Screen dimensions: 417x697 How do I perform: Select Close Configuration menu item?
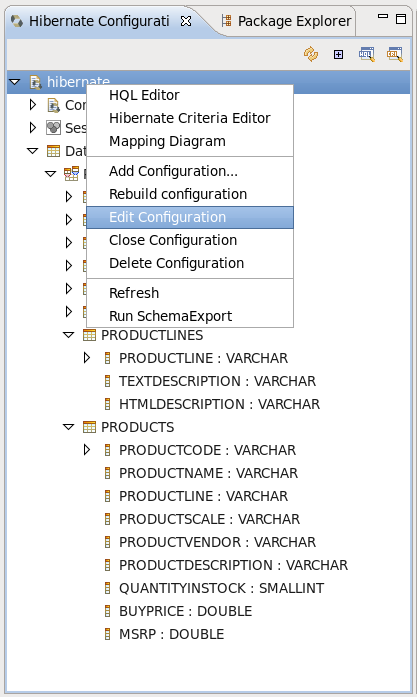[x=190, y=240]
